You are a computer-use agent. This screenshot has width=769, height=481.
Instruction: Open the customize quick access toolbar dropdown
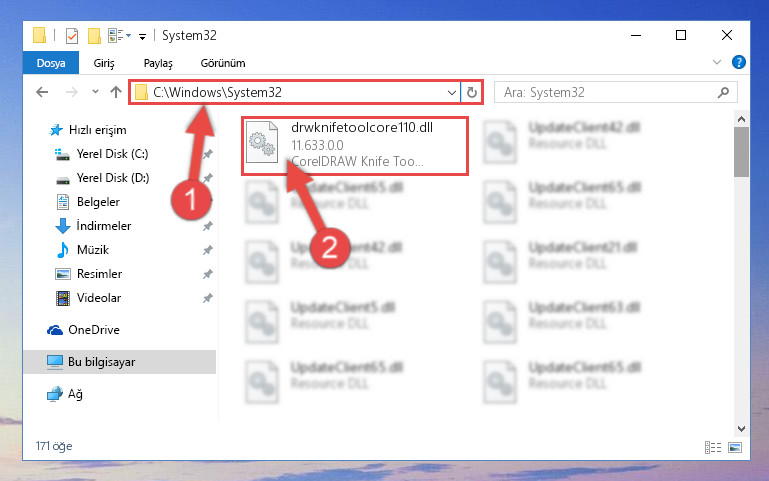142,36
